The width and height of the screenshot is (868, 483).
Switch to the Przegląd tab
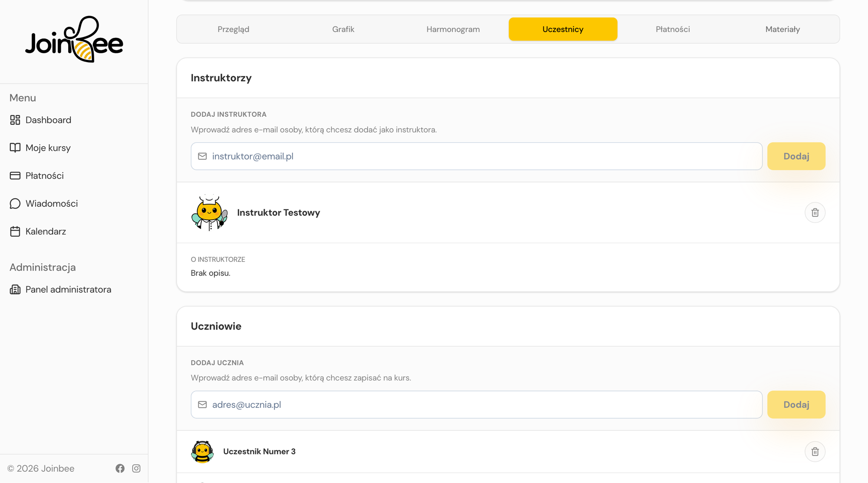coord(233,29)
